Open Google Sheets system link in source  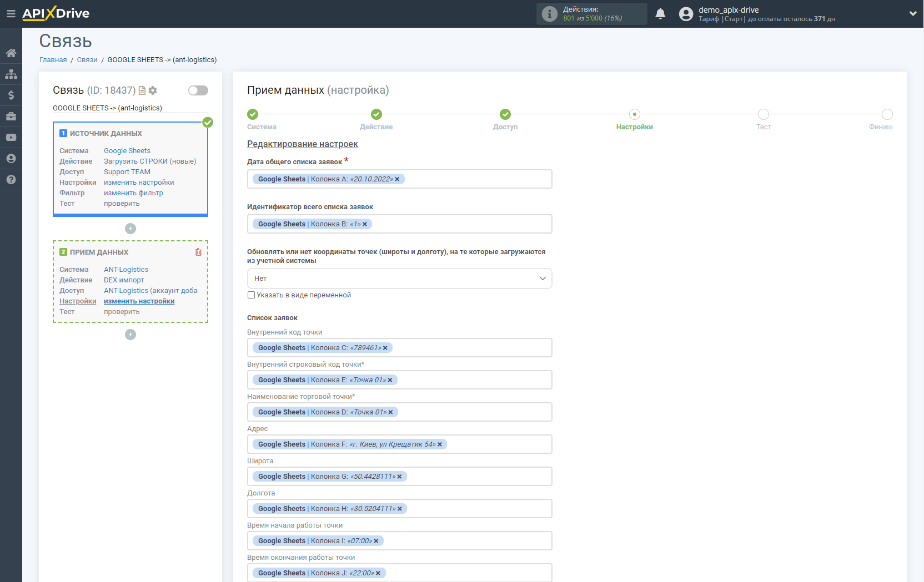tap(127, 151)
